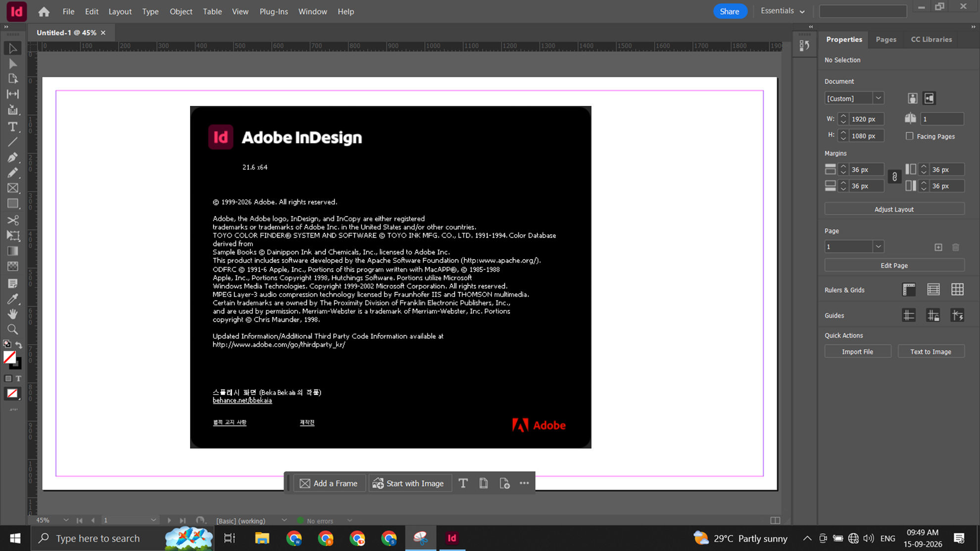Open the Page number dropdown in Properties
This screenshot has height=551, width=980.
[x=878, y=246]
